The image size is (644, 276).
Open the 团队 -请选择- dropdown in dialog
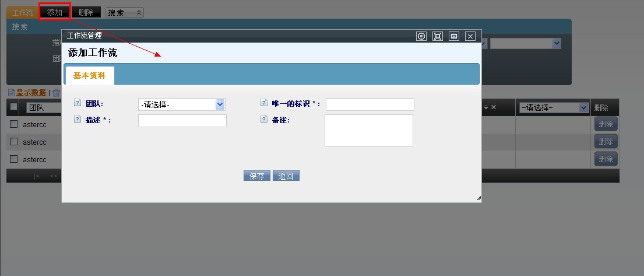(181, 104)
